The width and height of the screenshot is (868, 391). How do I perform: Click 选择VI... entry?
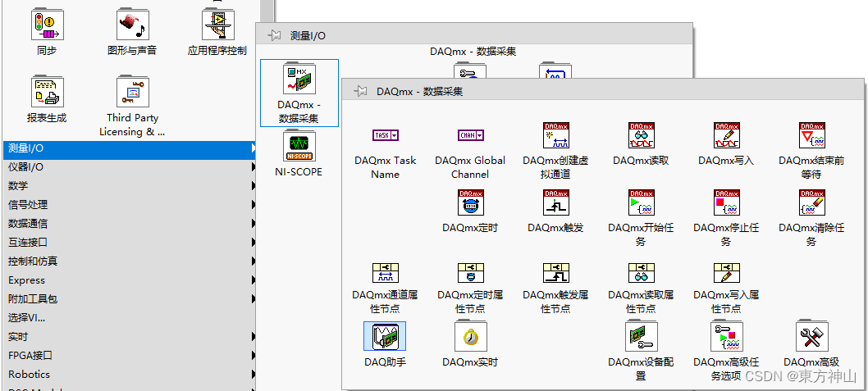pos(129,317)
